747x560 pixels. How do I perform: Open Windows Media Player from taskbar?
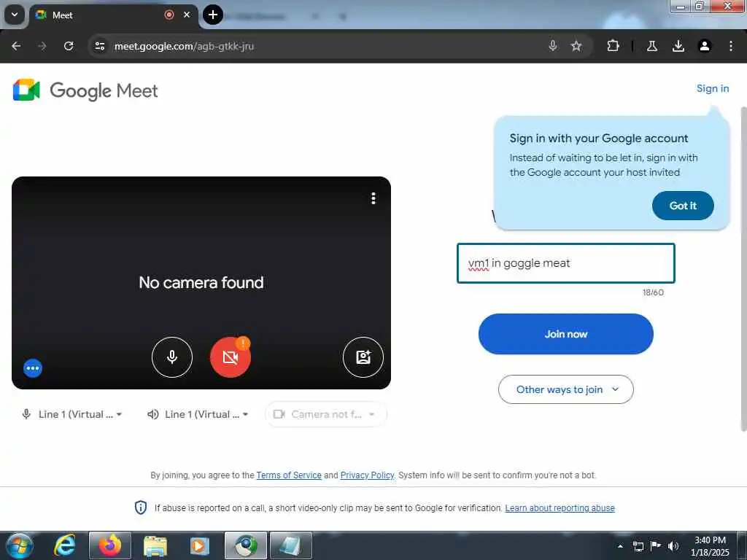pyautogui.click(x=200, y=545)
